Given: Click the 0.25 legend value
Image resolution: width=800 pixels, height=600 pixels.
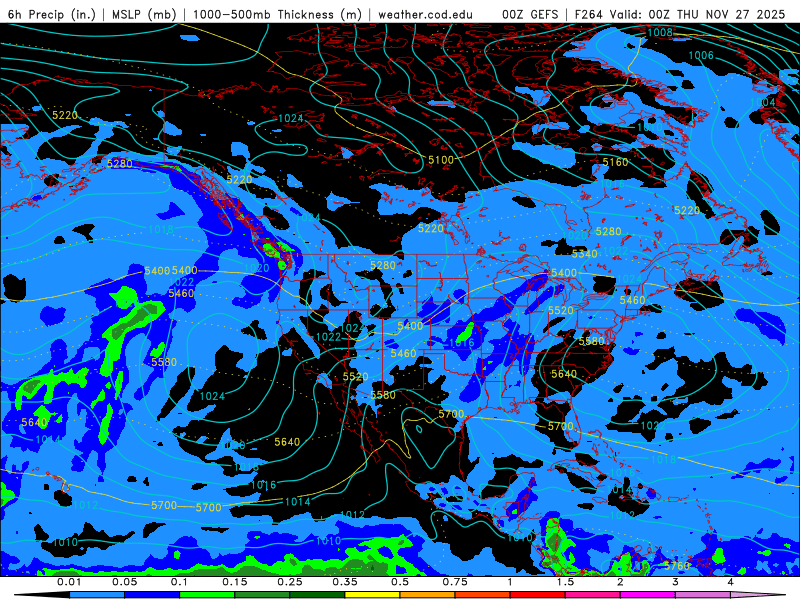Looking at the screenshot, I should [x=290, y=582].
